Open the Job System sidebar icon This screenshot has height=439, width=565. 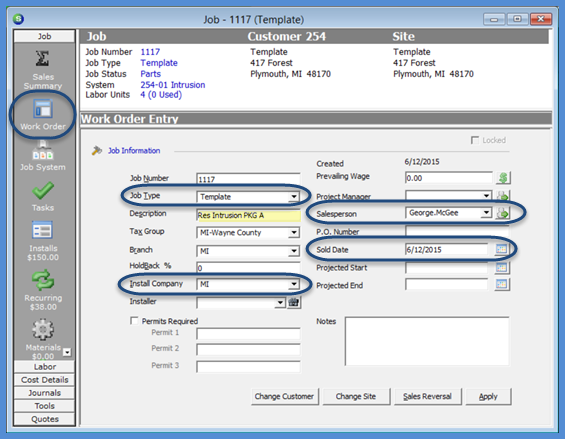click(43, 151)
